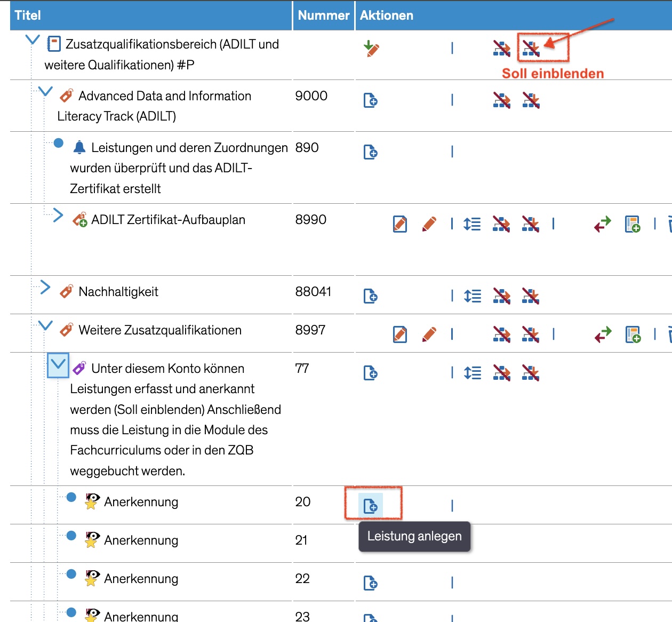Click Leistung anlegen icon for Anerkennung 22

(x=371, y=583)
